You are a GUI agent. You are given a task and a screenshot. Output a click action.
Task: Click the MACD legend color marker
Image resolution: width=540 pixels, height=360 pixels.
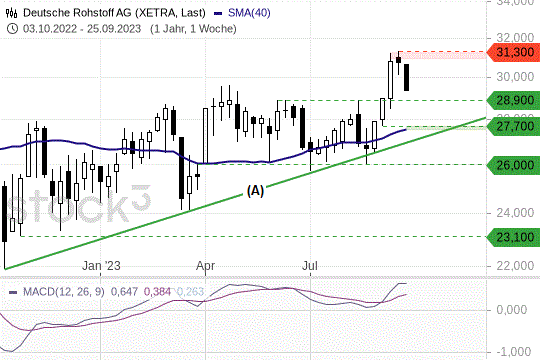pyautogui.click(x=13, y=292)
